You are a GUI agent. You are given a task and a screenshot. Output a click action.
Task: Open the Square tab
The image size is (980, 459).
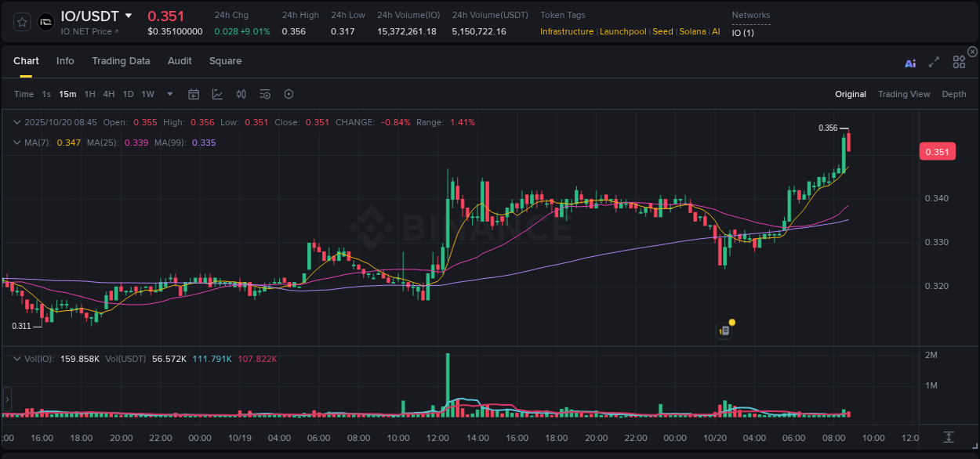coord(225,61)
